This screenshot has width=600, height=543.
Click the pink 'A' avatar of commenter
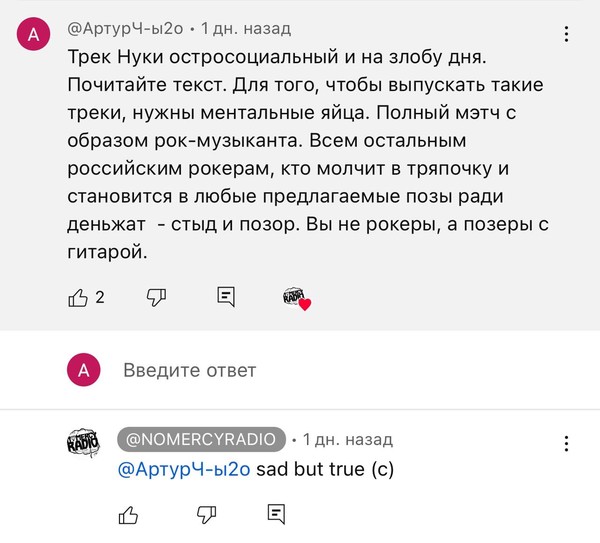33,34
